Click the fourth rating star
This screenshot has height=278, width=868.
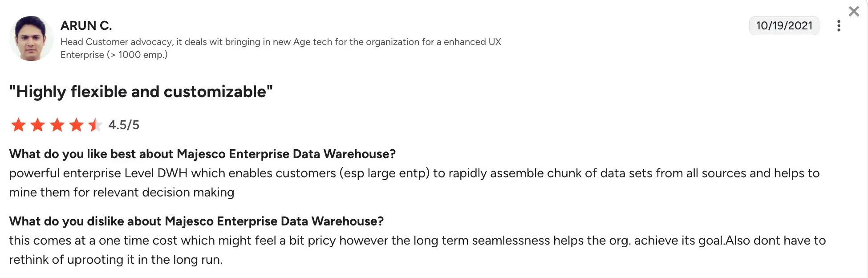click(77, 125)
